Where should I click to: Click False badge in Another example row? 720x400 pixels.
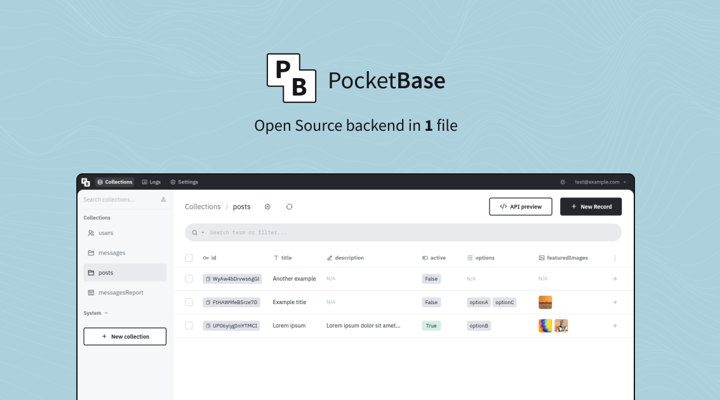pos(431,279)
